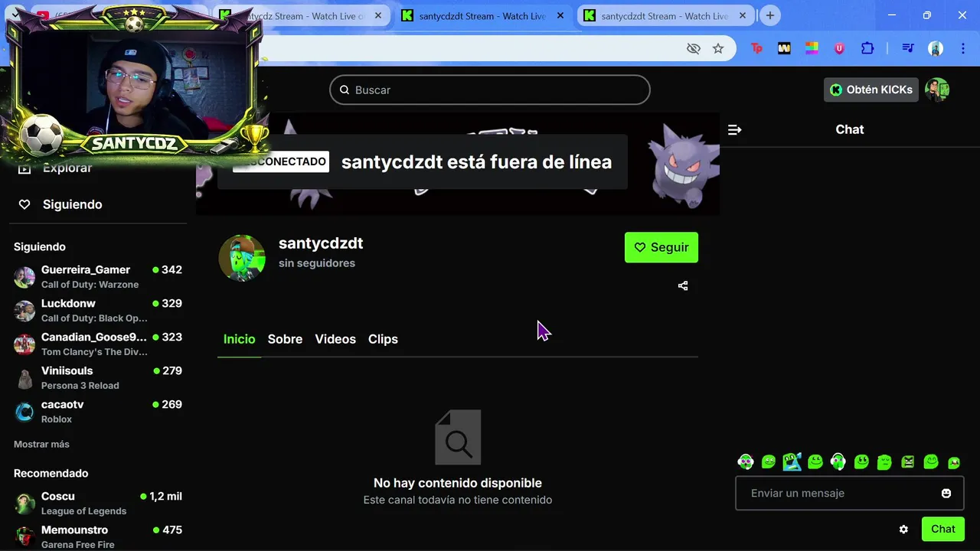Insert the sleepy closed-eyes emote
Screen dimensions: 980x551
point(884,461)
